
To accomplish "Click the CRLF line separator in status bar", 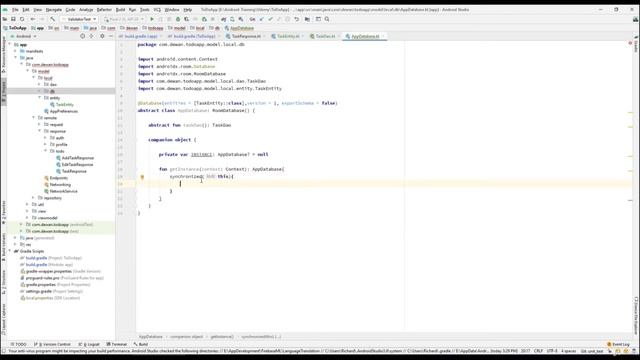I will pyautogui.click(x=538, y=351).
